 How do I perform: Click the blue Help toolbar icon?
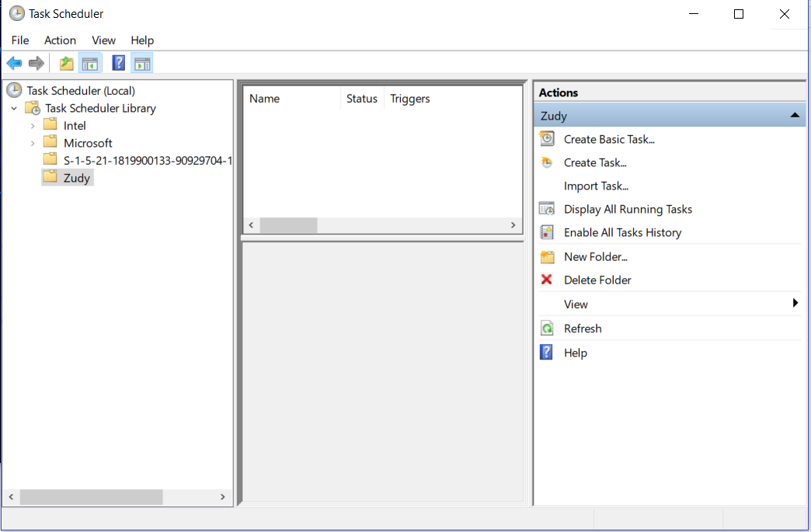click(x=119, y=64)
